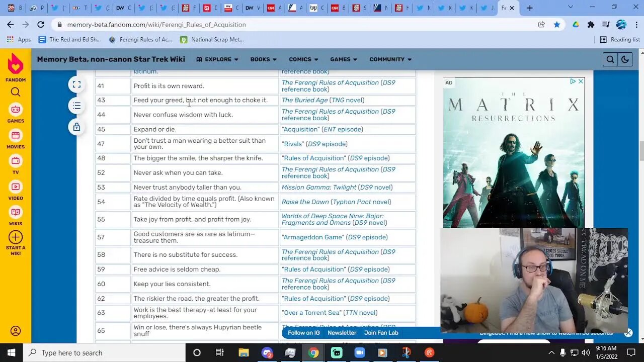Open "Acquisition" ENT episode link
644x362 pixels.
click(x=300, y=129)
